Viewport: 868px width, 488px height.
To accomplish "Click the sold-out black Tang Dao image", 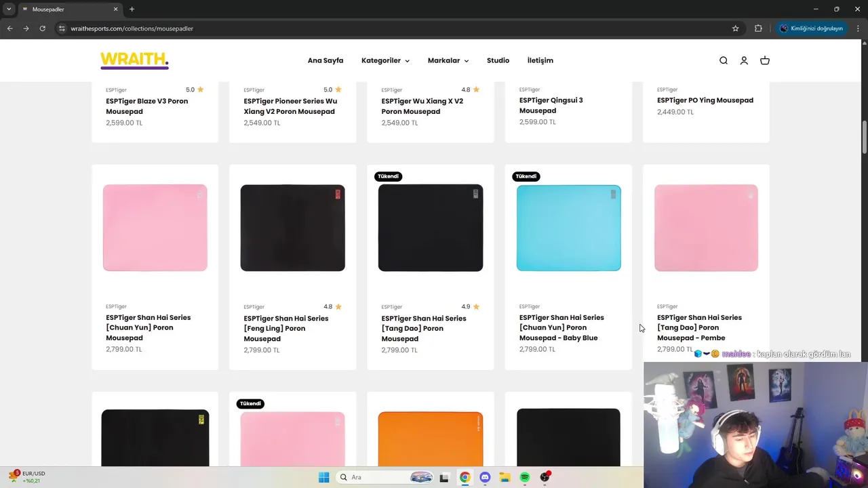I will 431,228.
